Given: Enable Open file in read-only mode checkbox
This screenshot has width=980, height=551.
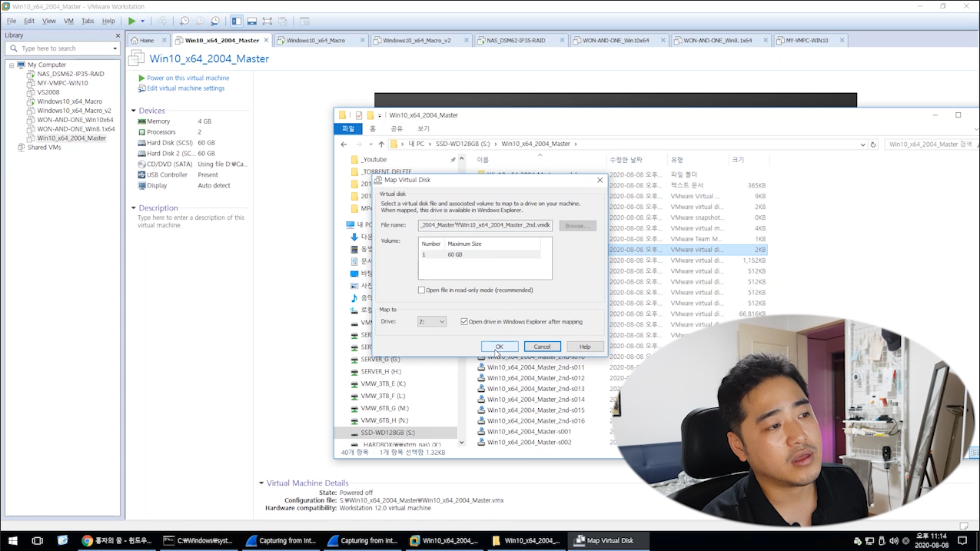Looking at the screenshot, I should click(x=421, y=290).
